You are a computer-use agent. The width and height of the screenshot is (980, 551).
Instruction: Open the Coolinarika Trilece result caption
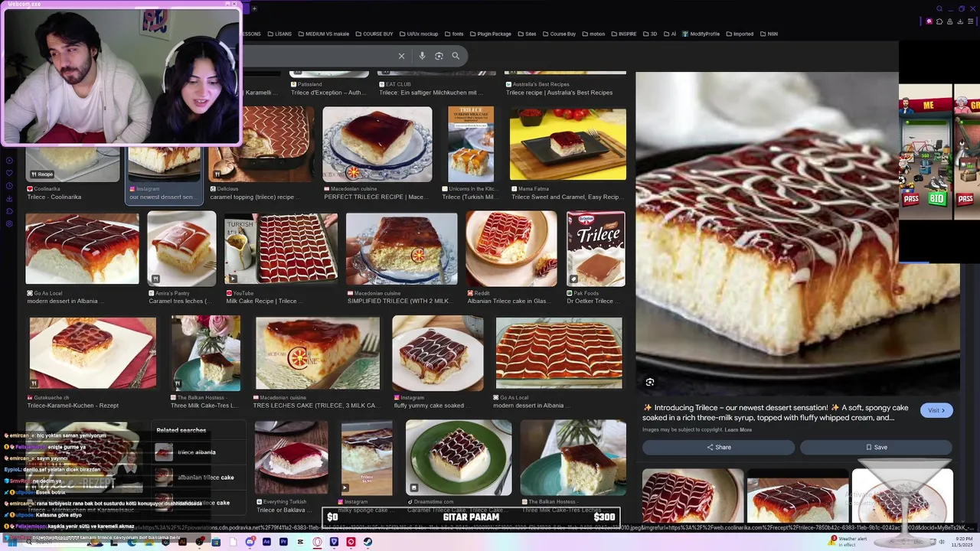coord(54,197)
